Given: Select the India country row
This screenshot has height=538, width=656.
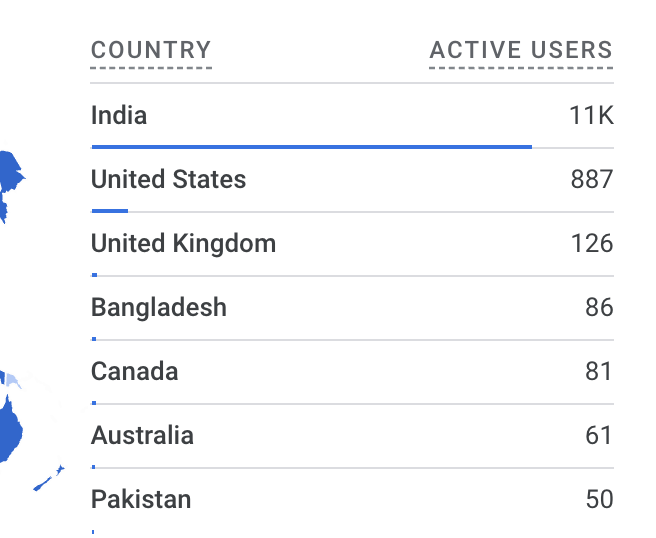Looking at the screenshot, I should coord(119,116).
